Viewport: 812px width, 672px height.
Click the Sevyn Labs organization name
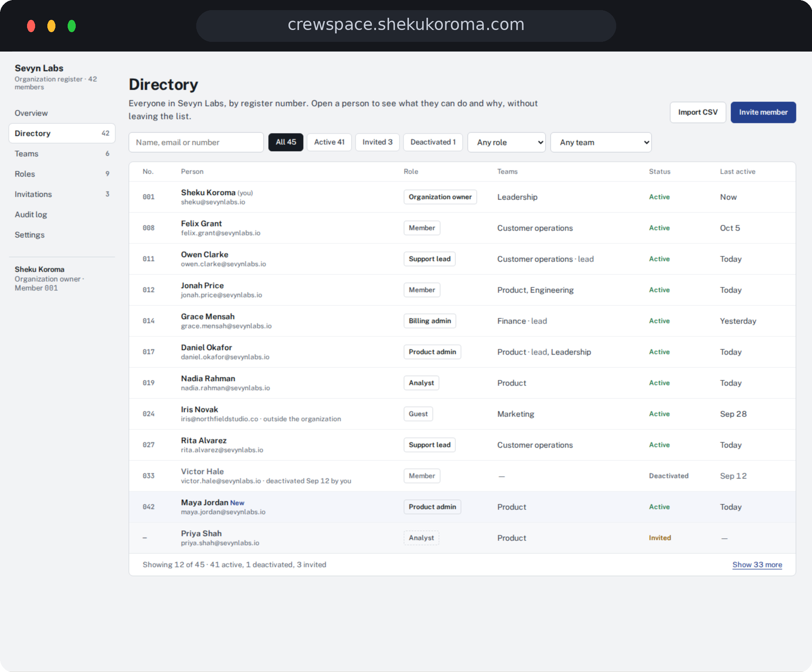point(39,68)
